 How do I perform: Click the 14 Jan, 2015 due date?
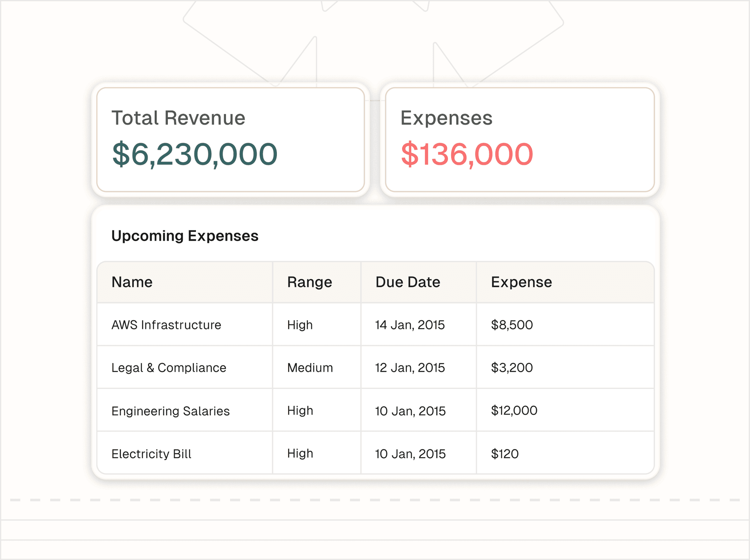click(x=410, y=325)
